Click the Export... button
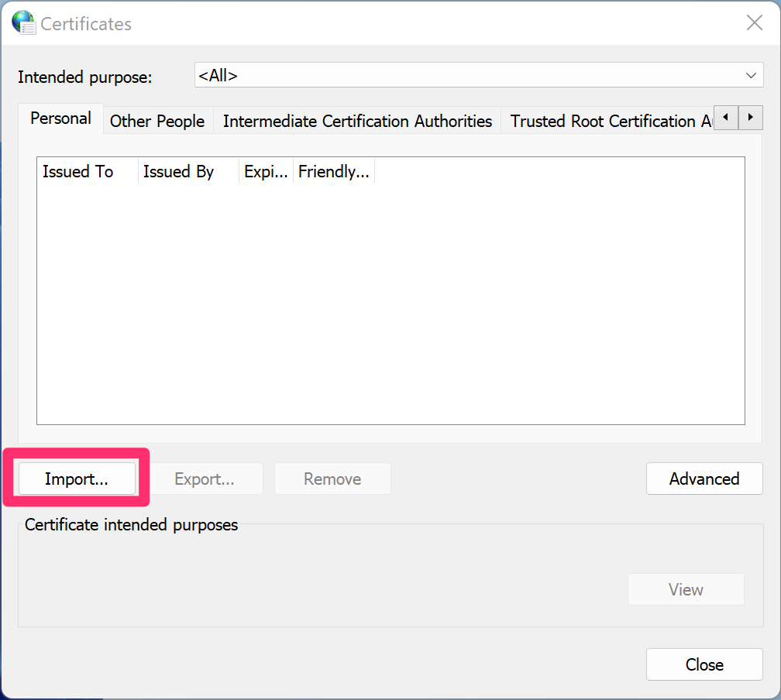This screenshot has height=700, width=781. coord(205,479)
